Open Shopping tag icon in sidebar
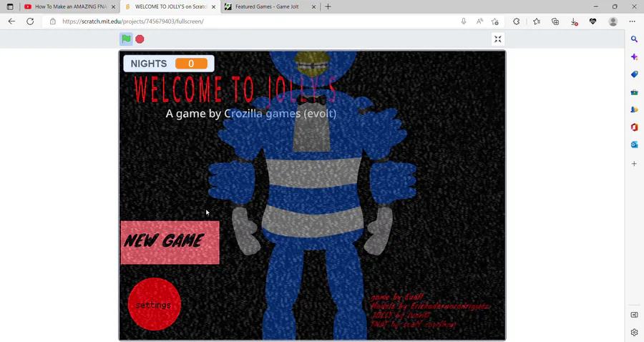Screen dimensions: 644x342 point(634,74)
